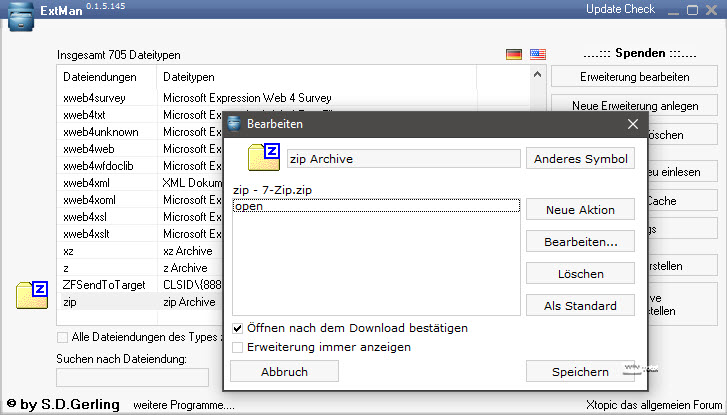Click the Bearbeiten... action button

[580, 242]
